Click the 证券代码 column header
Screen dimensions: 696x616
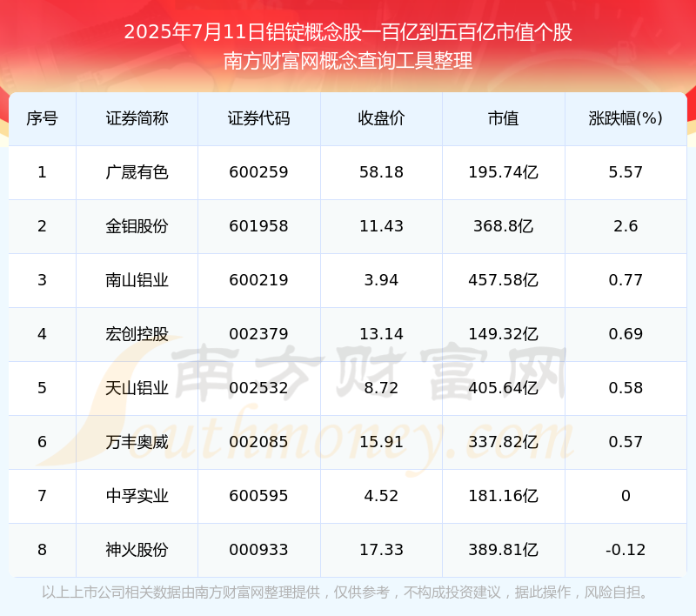[x=258, y=118]
